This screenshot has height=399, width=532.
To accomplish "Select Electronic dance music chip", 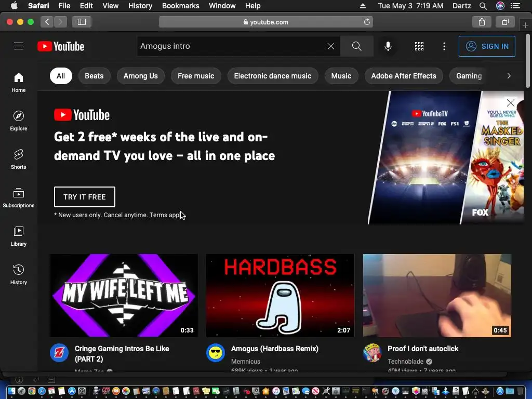I will (x=272, y=76).
